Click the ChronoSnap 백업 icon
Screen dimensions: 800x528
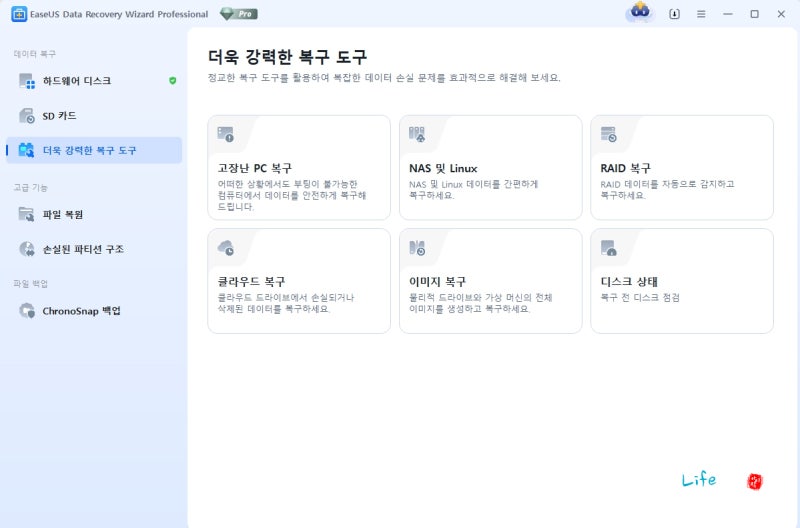coord(27,311)
